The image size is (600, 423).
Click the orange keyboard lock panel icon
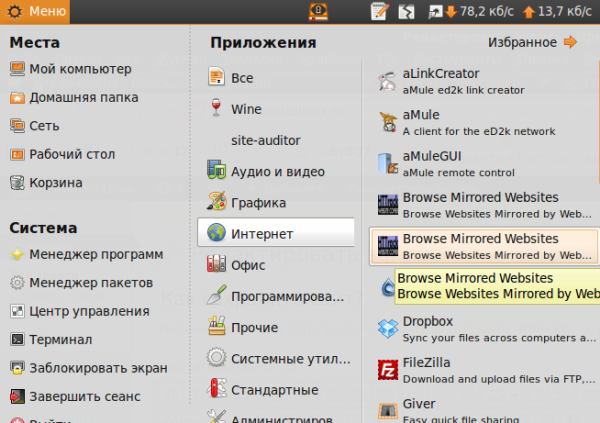tap(318, 11)
